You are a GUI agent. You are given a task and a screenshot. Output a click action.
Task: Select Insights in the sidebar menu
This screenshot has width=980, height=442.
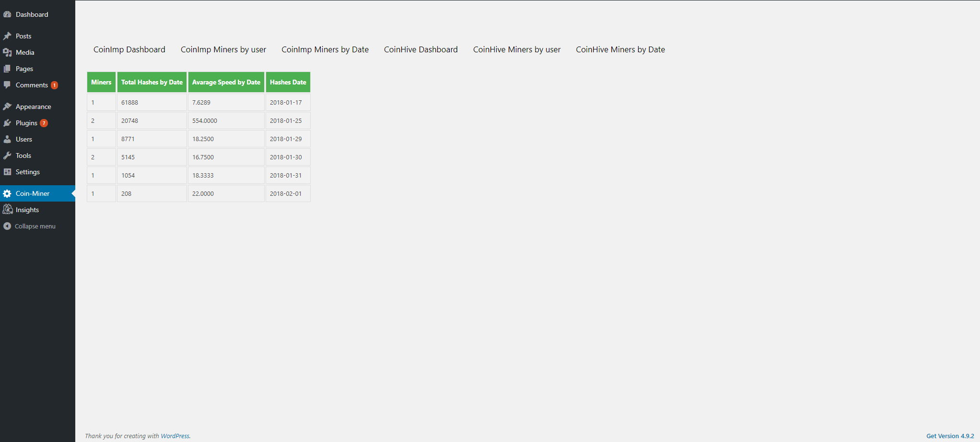click(x=37, y=210)
